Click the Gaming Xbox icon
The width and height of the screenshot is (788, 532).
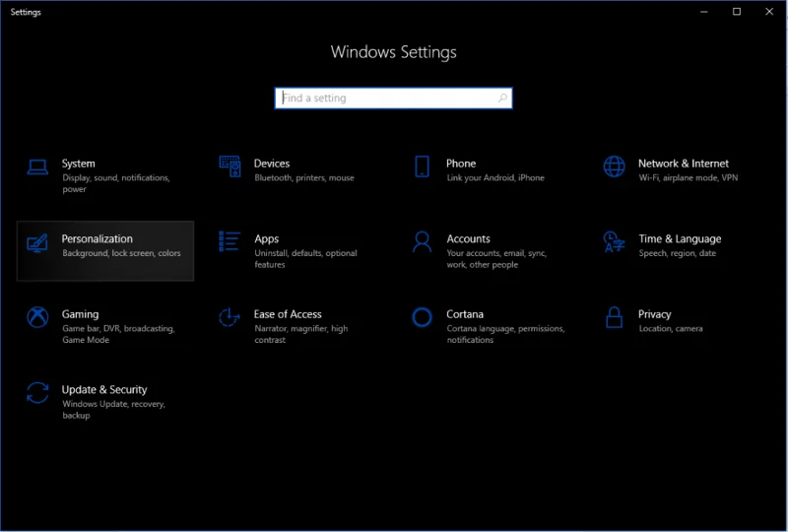click(x=37, y=317)
